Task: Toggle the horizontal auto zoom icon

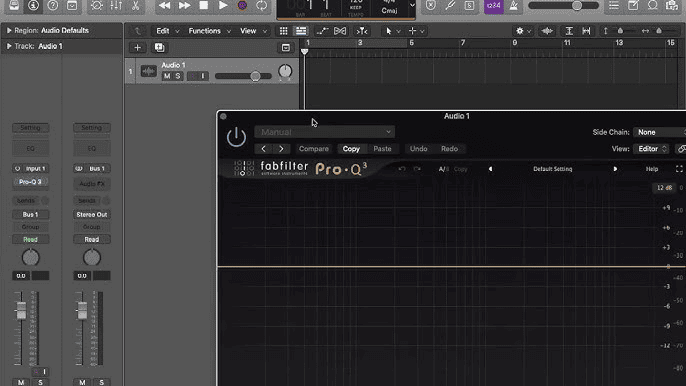Action: pyautogui.click(x=586, y=31)
